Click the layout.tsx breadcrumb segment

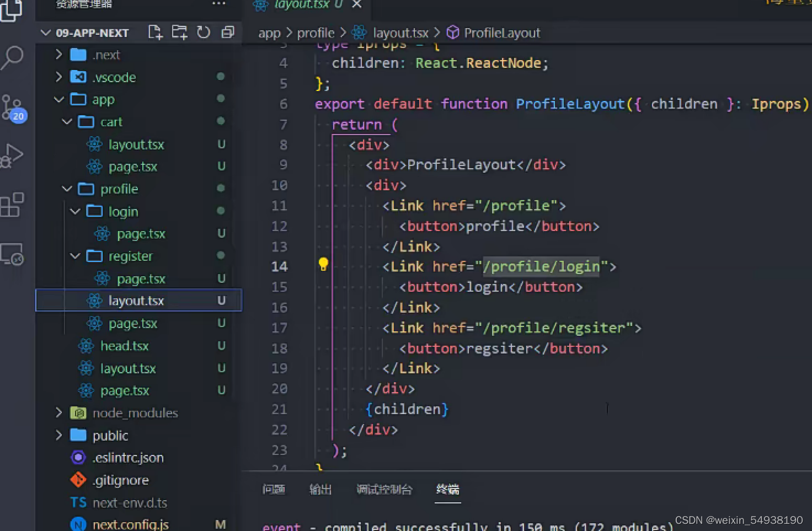[400, 33]
